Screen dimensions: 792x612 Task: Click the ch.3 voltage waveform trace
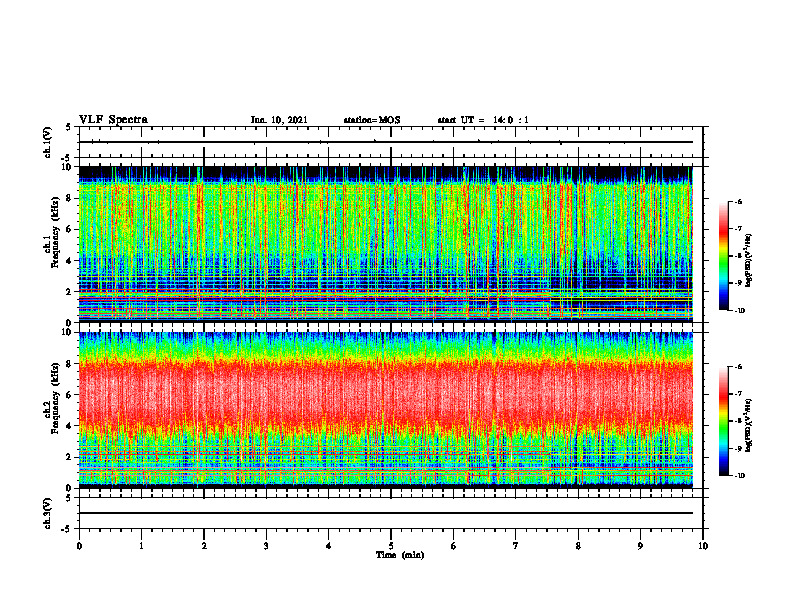pyautogui.click(x=386, y=513)
